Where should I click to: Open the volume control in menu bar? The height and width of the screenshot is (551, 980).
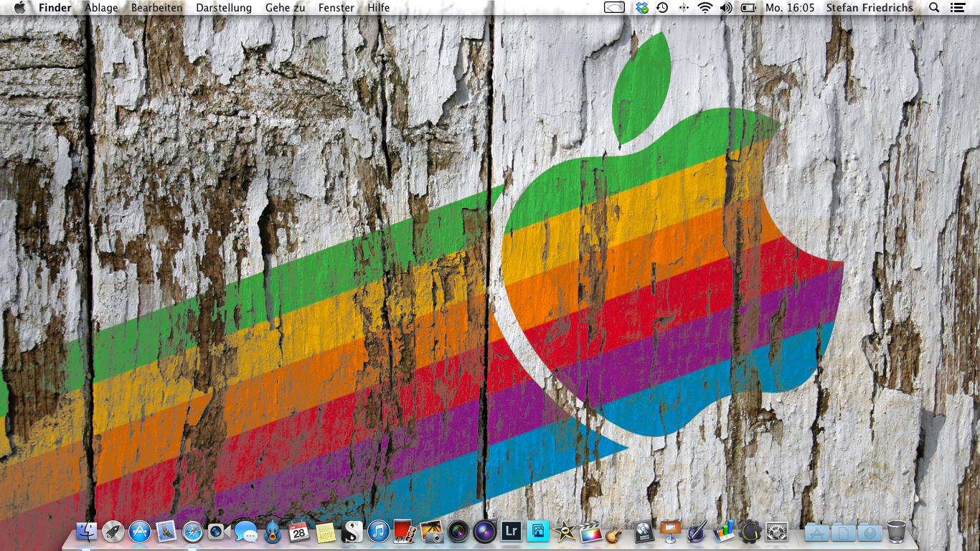[x=726, y=7]
